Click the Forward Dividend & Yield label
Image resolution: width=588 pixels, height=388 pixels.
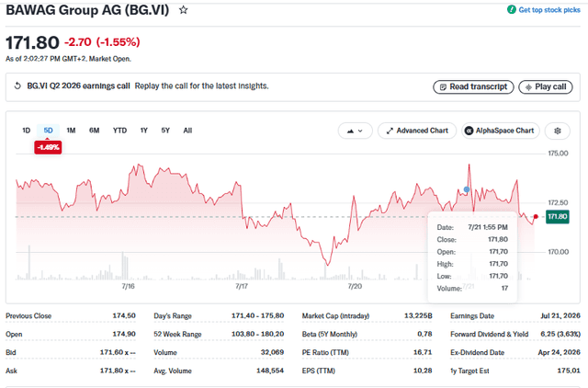pos(490,334)
